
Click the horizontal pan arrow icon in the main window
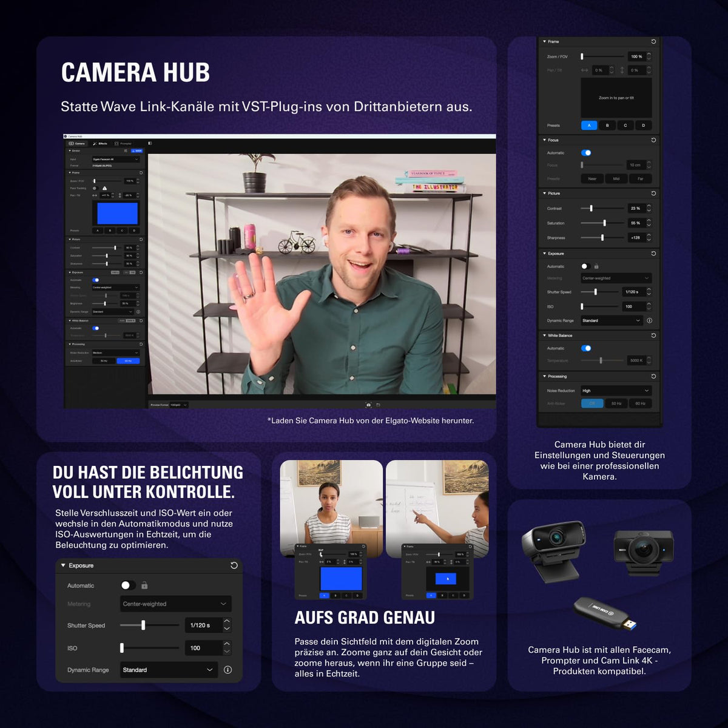pos(95,195)
